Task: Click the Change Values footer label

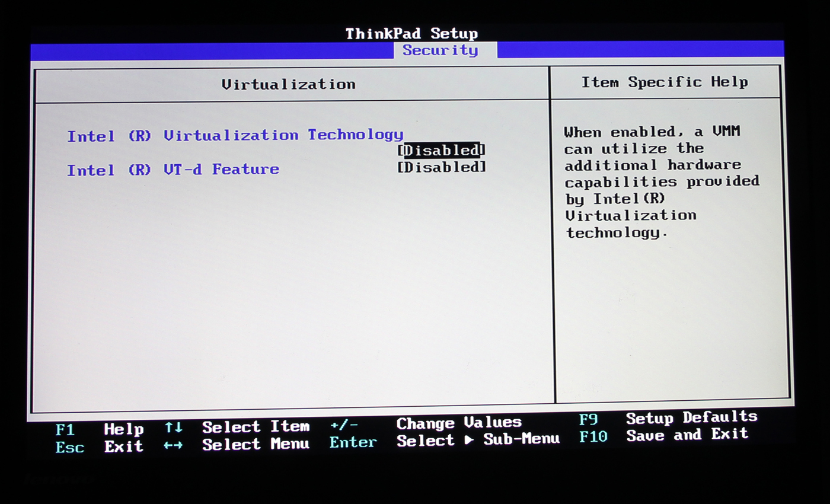Action: 459,423
